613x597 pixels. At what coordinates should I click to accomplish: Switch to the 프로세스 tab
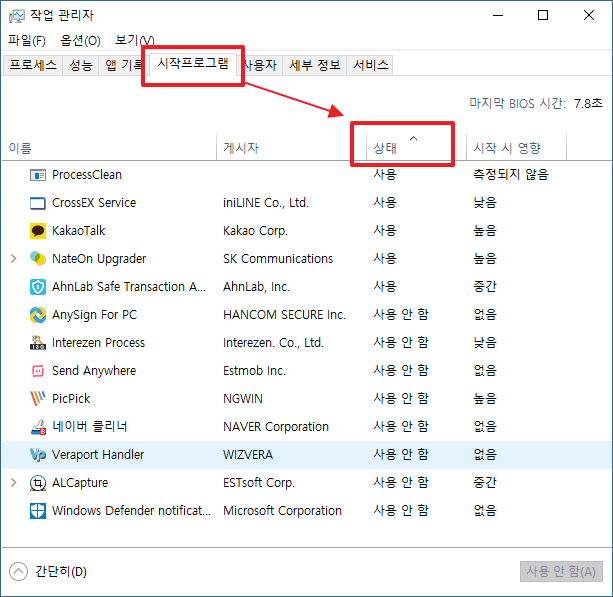point(33,65)
